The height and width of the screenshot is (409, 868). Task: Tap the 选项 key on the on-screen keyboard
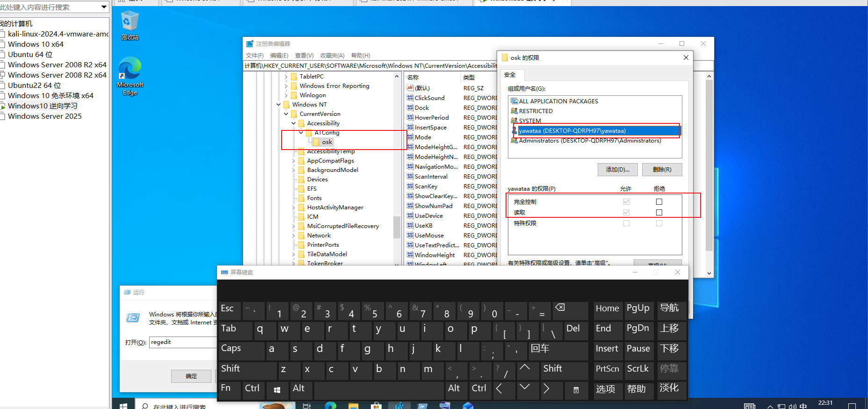click(x=608, y=390)
